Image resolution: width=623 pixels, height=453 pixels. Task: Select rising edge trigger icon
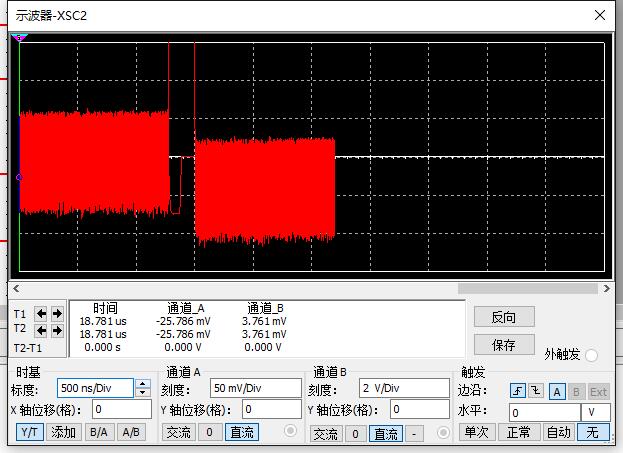click(518, 391)
